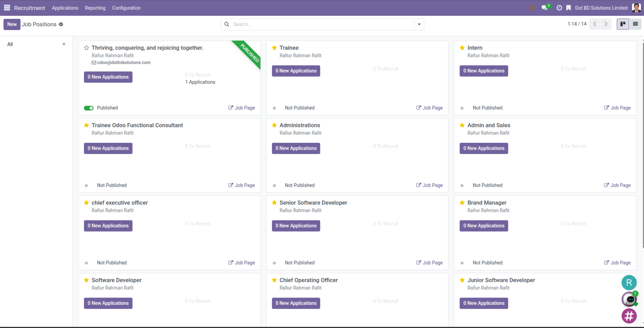The height and width of the screenshot is (328, 644).
Task: Unstar the Brand Manager position
Action: click(x=462, y=203)
